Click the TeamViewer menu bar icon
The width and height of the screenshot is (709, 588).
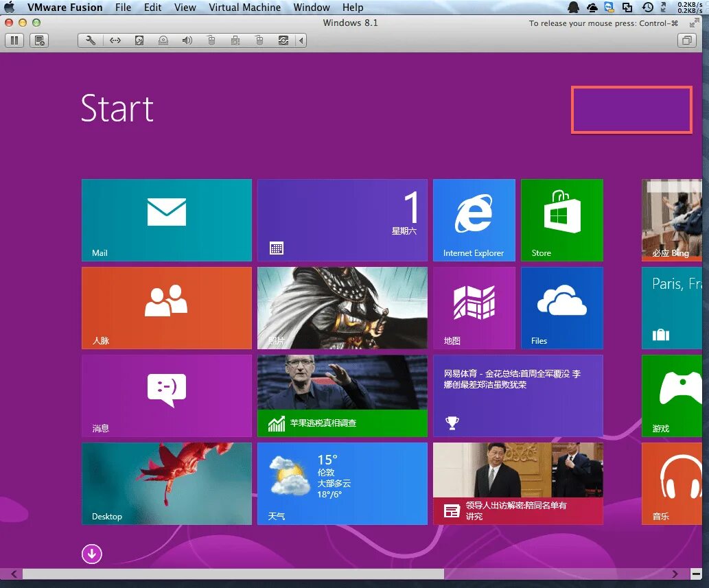(x=609, y=8)
